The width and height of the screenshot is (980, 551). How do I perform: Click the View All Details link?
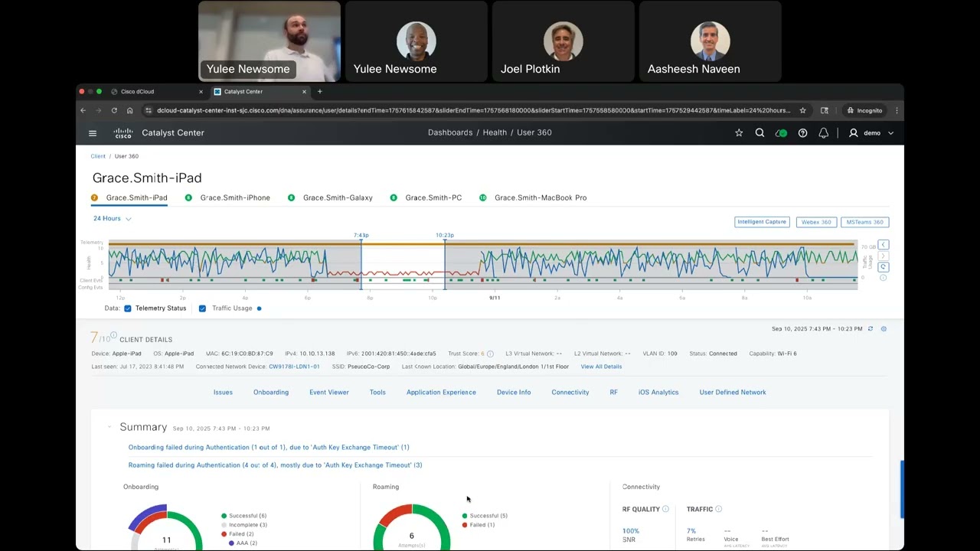click(601, 367)
